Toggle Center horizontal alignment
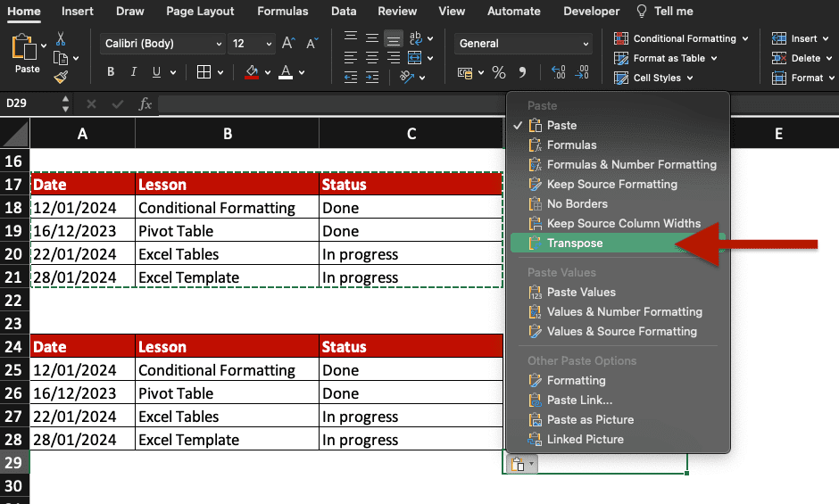839x504 pixels. 372,57
